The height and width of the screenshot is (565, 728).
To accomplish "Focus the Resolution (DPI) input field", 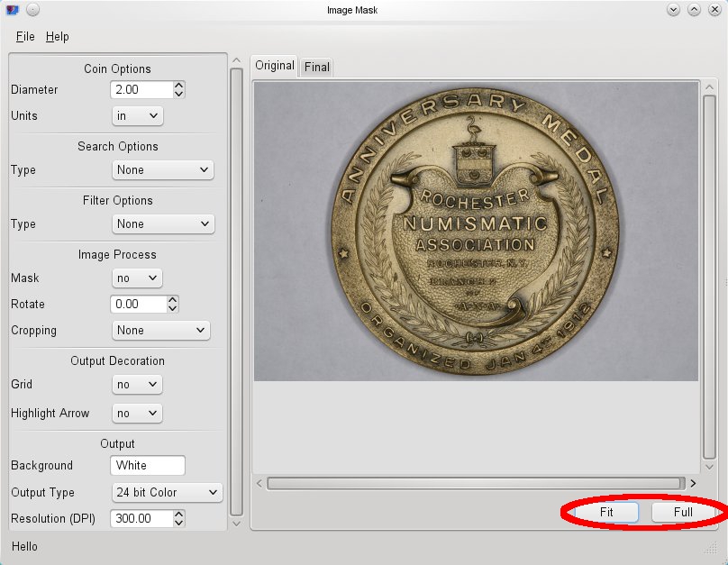I will (141, 518).
